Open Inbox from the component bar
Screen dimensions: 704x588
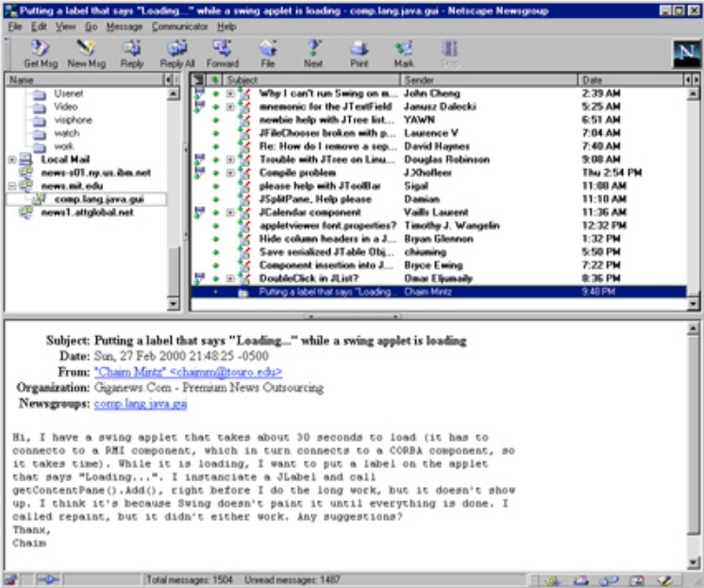click(581, 580)
